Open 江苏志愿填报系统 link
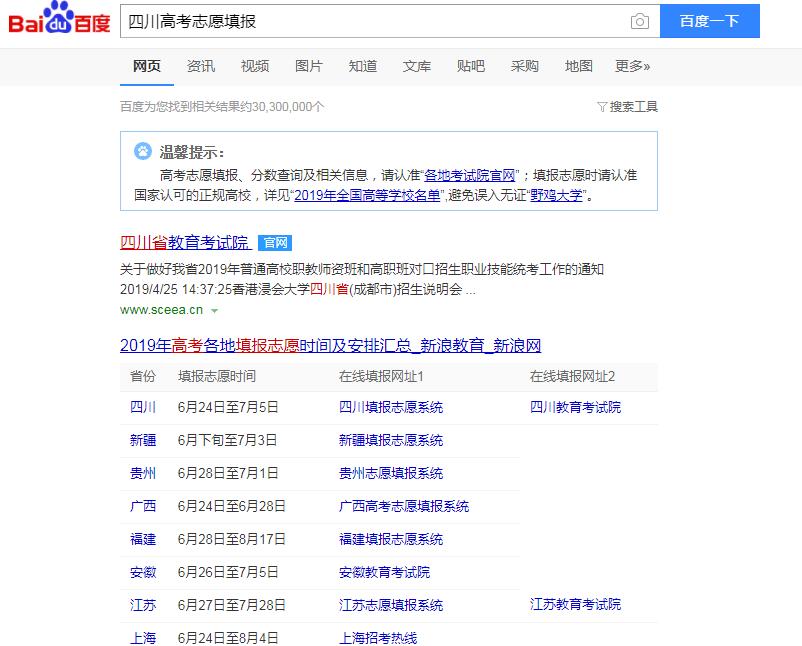Screen dimensions: 802x646 pos(391,605)
